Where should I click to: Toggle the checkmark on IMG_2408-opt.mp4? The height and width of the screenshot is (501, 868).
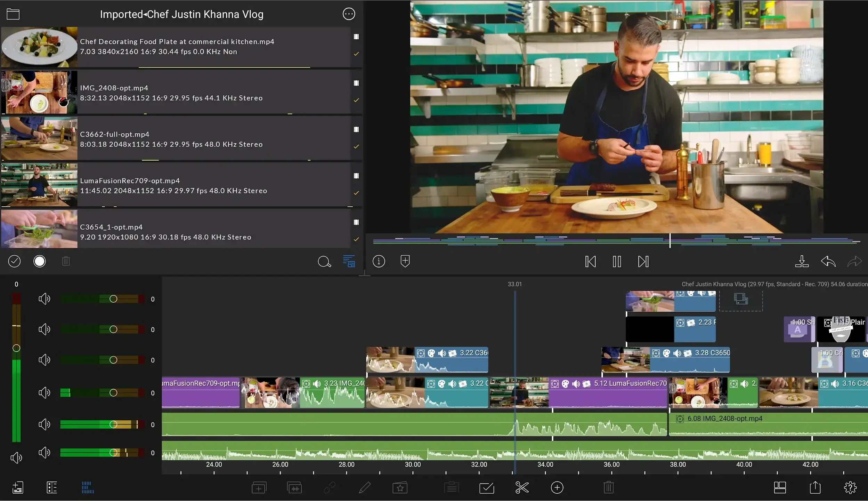coord(356,100)
